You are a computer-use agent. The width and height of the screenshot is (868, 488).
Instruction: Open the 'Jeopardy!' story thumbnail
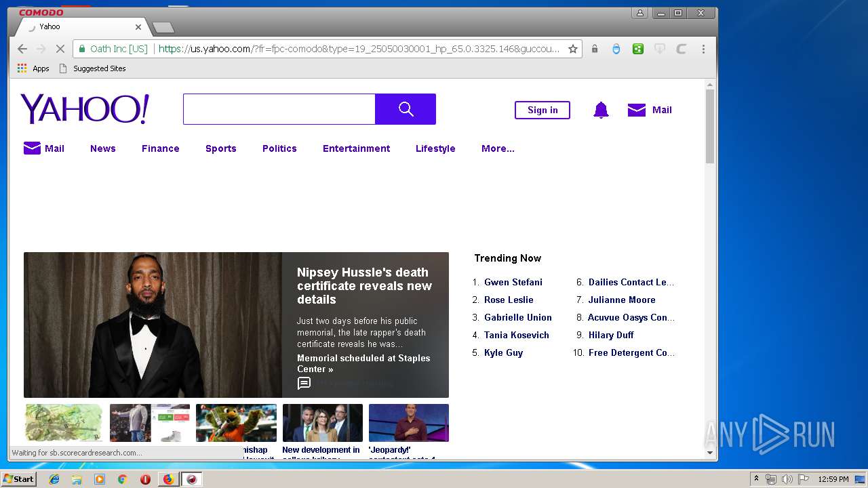click(x=409, y=423)
